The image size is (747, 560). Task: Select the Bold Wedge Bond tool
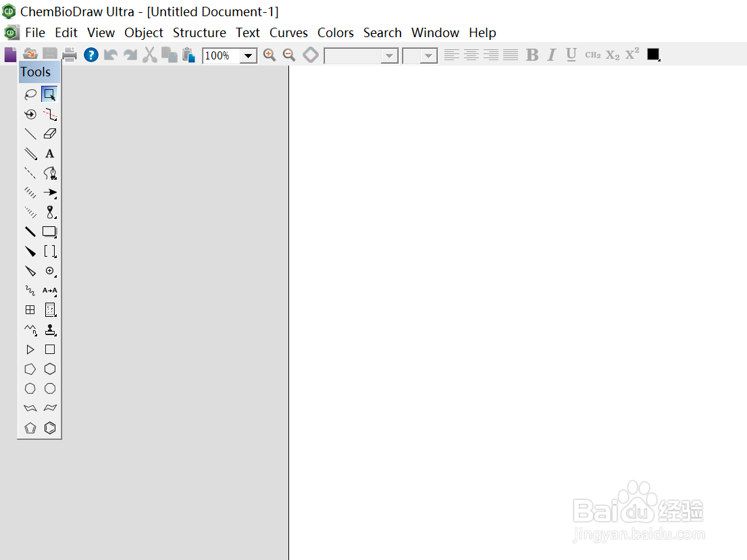point(30,251)
